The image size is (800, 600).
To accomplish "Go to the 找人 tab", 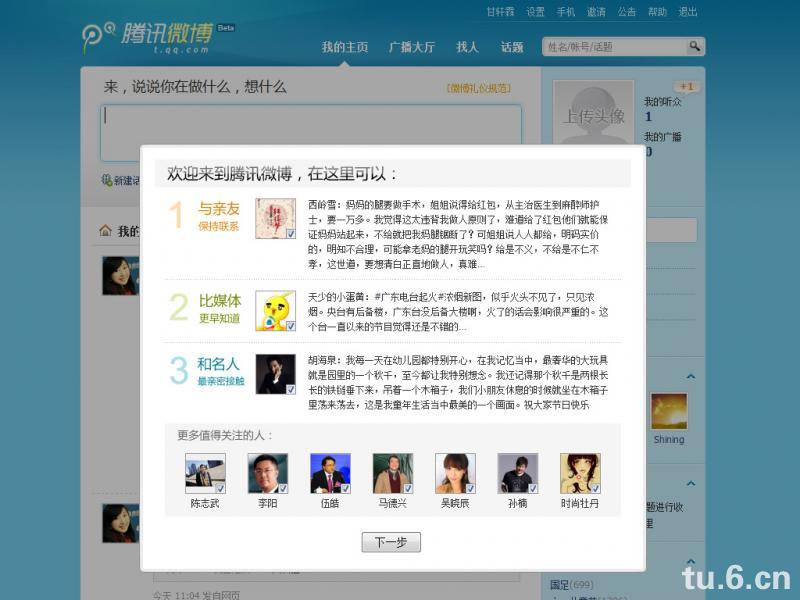I will 467,47.
